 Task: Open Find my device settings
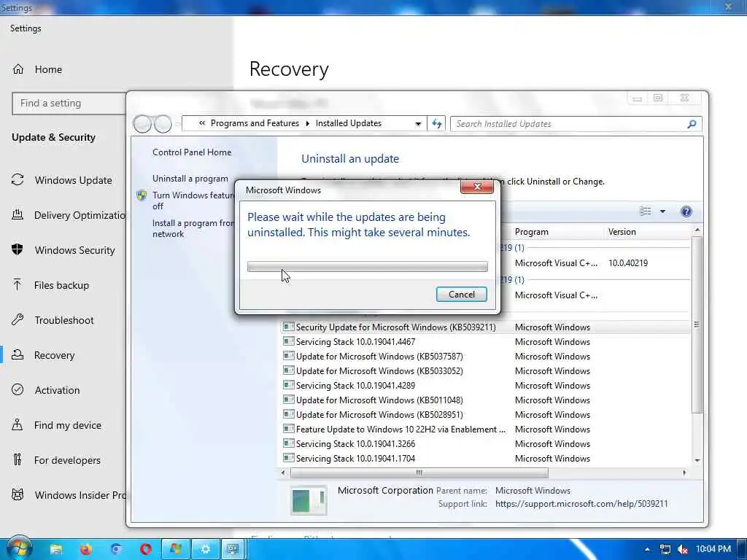pyautogui.click(x=57, y=425)
